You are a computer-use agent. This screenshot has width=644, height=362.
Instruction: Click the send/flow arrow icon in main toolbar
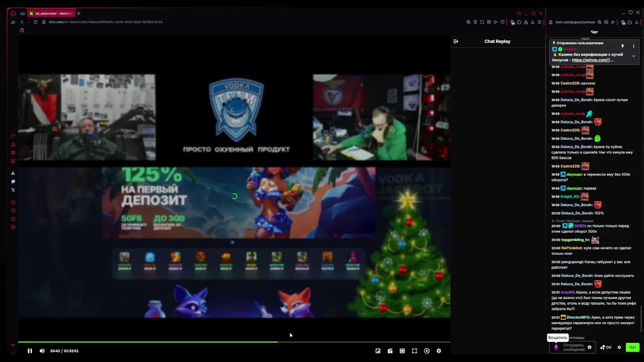tap(496, 22)
